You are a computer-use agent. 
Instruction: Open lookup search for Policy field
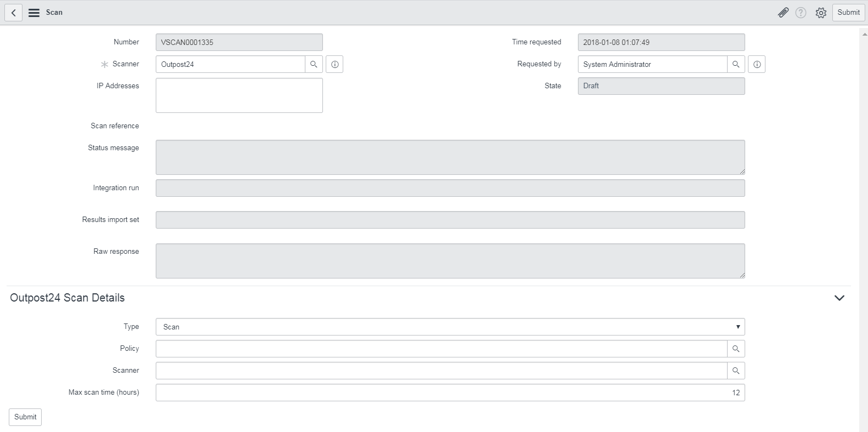736,349
